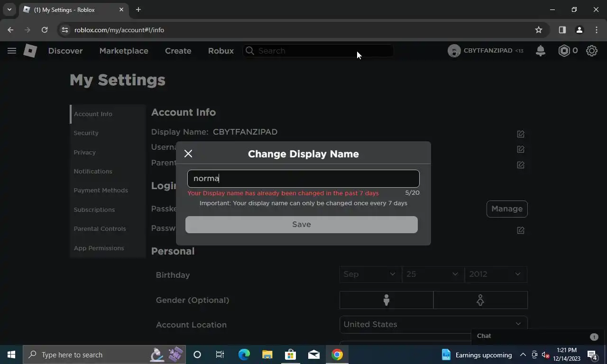
Task: Edit the Username pencil icon
Action: [x=521, y=149]
